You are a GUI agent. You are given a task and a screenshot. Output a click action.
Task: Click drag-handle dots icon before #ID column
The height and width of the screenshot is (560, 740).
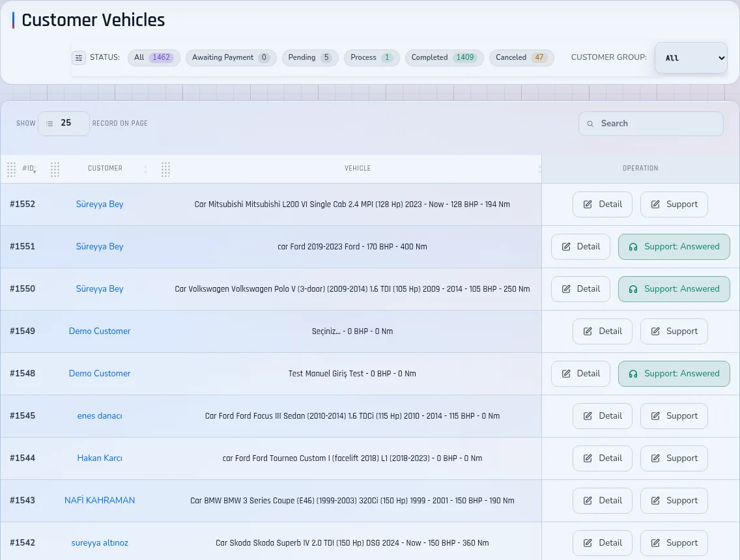[11, 169]
